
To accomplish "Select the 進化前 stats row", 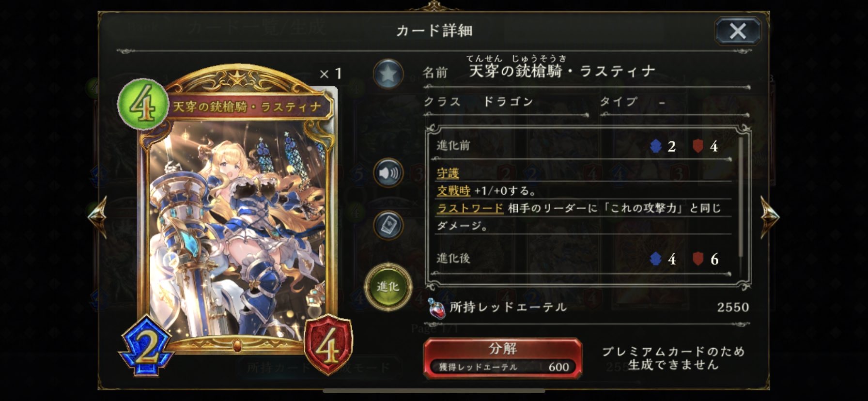I will click(x=580, y=146).
